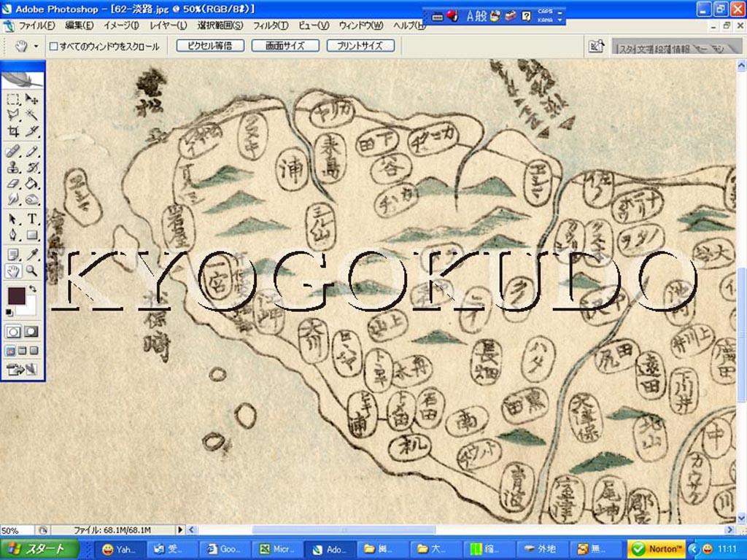Select the Move tool
Image resolution: width=747 pixels, height=560 pixels.
[31, 99]
